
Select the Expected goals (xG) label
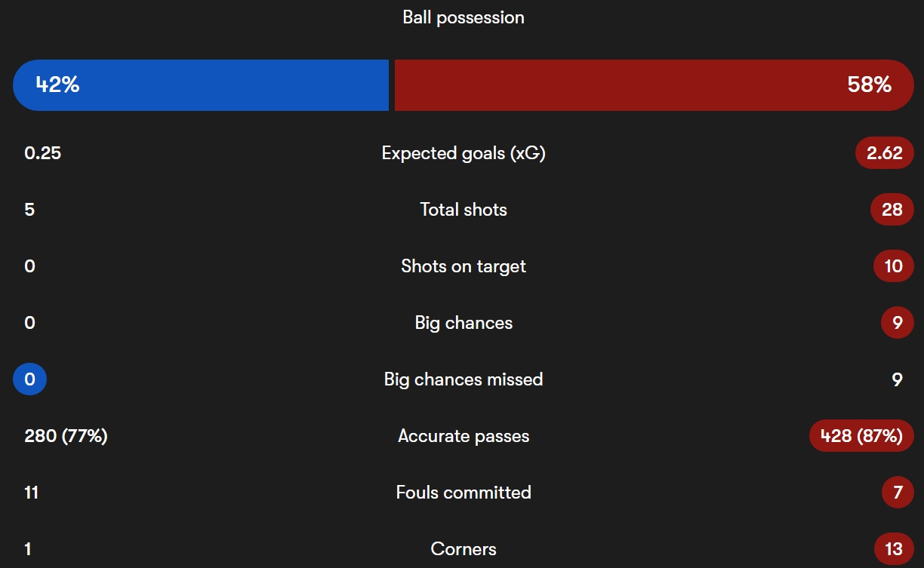tap(464, 153)
